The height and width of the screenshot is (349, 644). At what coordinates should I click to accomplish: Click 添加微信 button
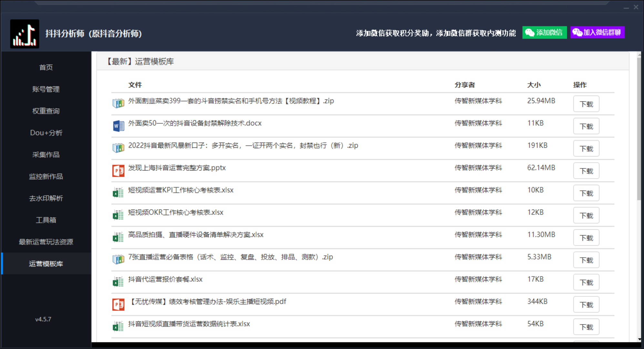point(545,33)
